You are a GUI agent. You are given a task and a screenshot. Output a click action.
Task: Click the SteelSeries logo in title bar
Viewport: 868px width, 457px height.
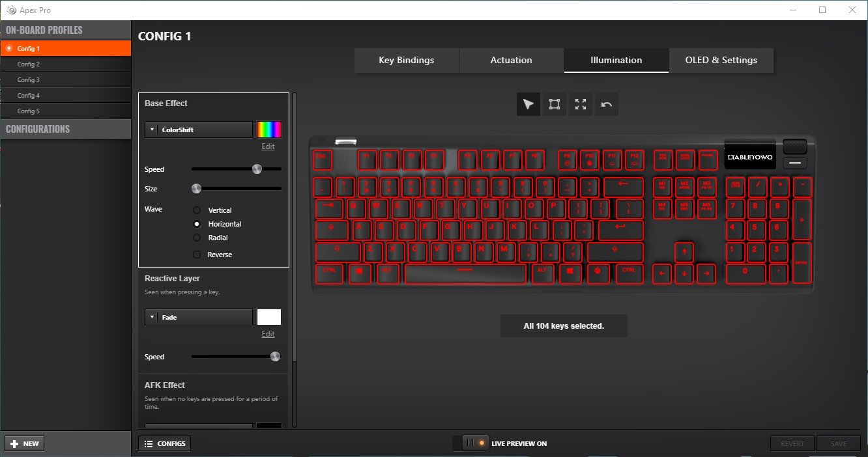point(11,10)
